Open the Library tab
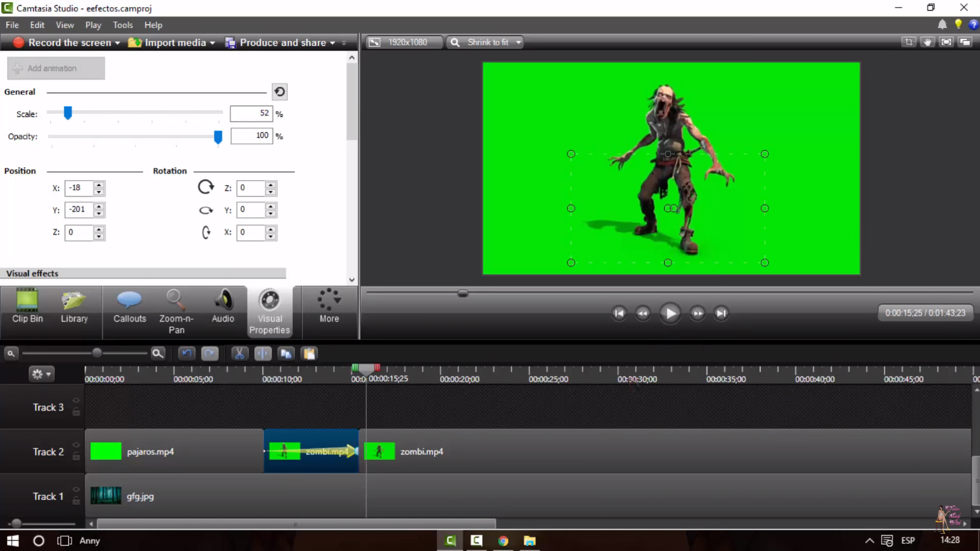 (74, 307)
